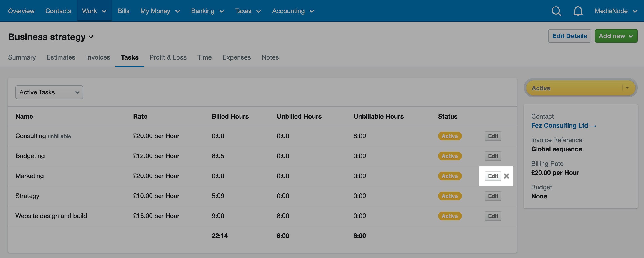Click the Marketing task name
The height and width of the screenshot is (258, 644).
click(30, 176)
